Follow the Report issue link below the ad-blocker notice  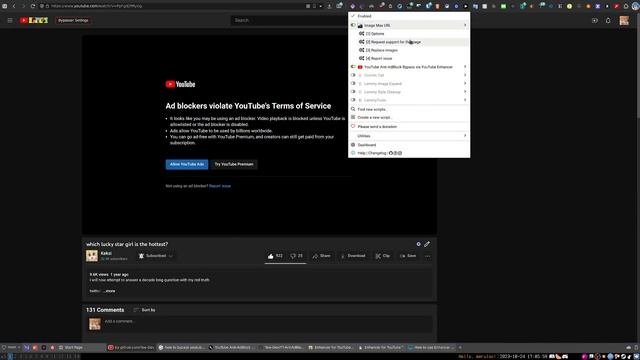pos(220,186)
